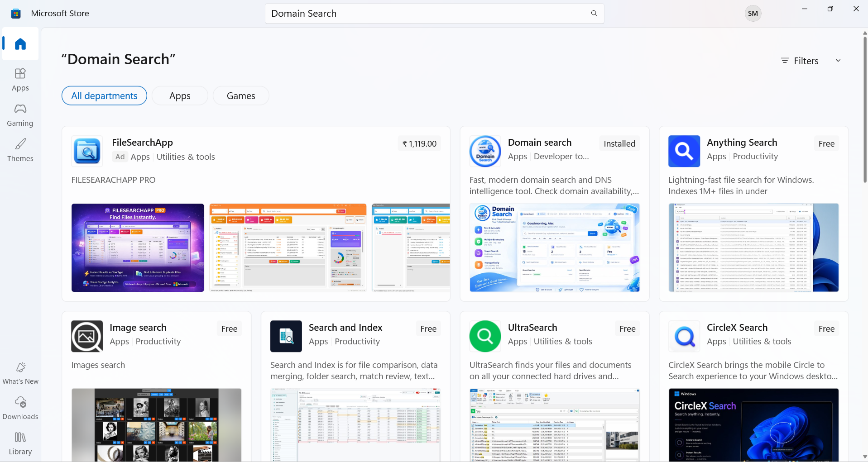Click the Microsoft Store logo icon

(x=16, y=14)
